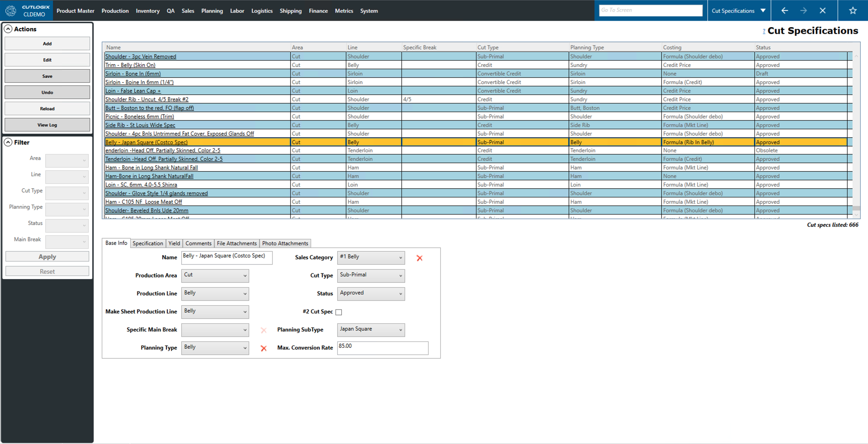The image size is (868, 444).
Task: Open the Cut Type filter dropdown
Action: pos(67,193)
